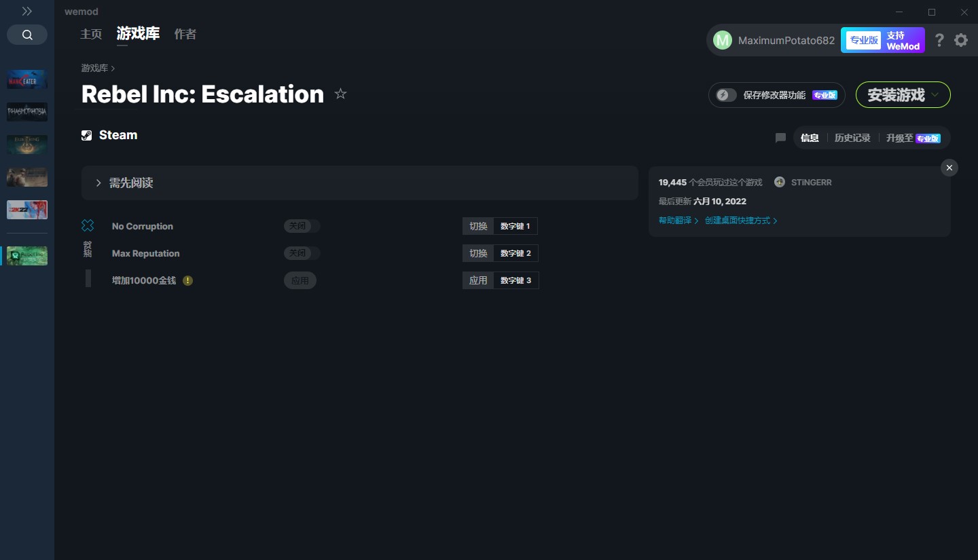978x560 pixels.
Task: Open the search button in sidebar
Action: click(27, 35)
